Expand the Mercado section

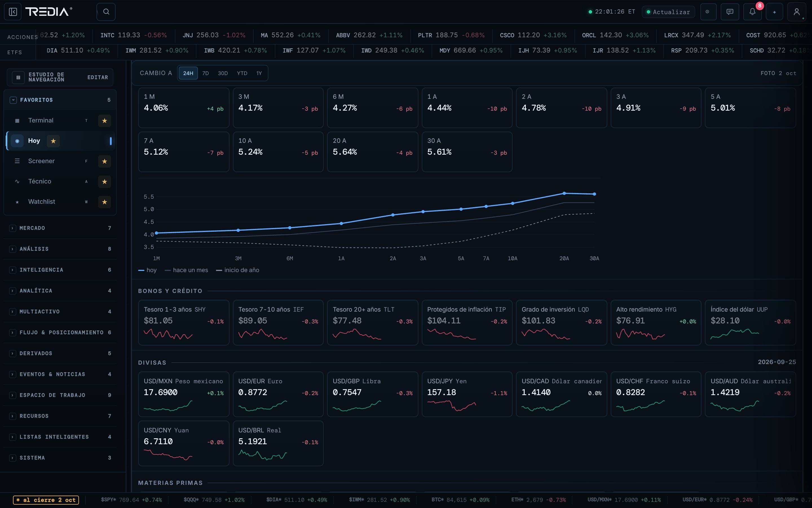tap(60, 228)
